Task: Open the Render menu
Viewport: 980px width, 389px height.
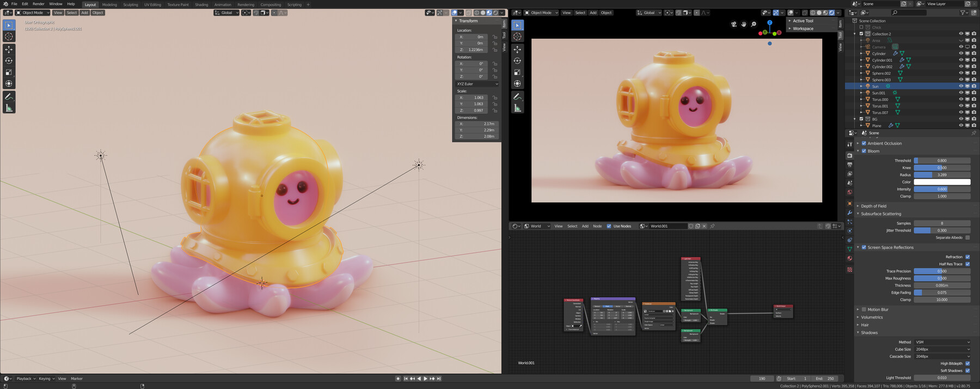Action: [38, 4]
